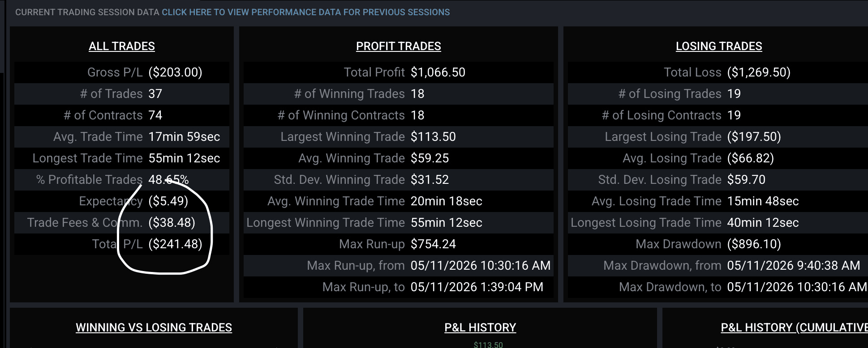Click the PROFIT TRADES heading

point(398,46)
